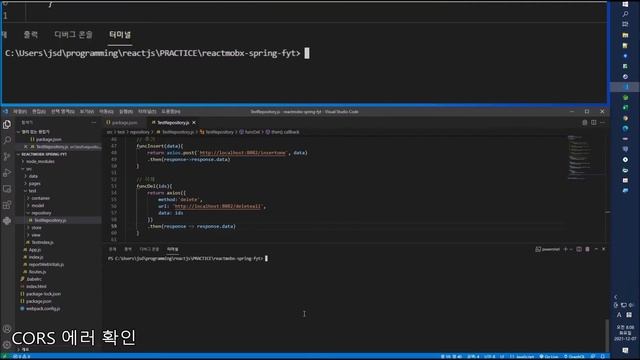Click the open changes icon in the editor toolbar
This screenshot has width=640, height=360.
pyautogui.click(x=584, y=122)
